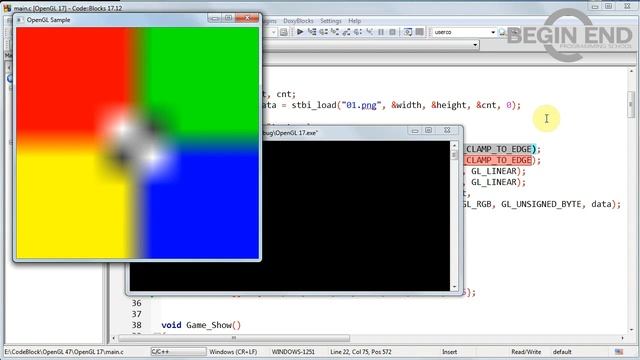Click "Line 22, Col 75, Pos 572" status
This screenshot has width=640, height=360.
pos(361,351)
